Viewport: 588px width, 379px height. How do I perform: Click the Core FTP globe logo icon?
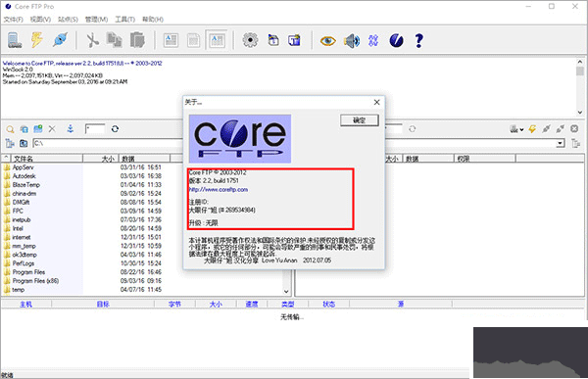(x=396, y=40)
